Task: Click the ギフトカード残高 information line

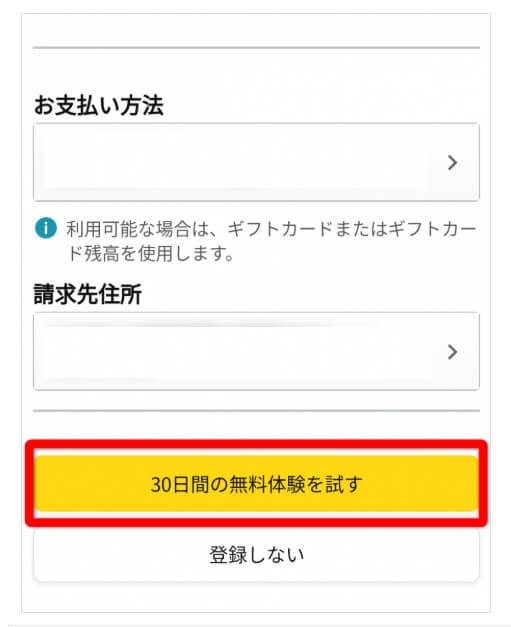Action: tap(271, 241)
